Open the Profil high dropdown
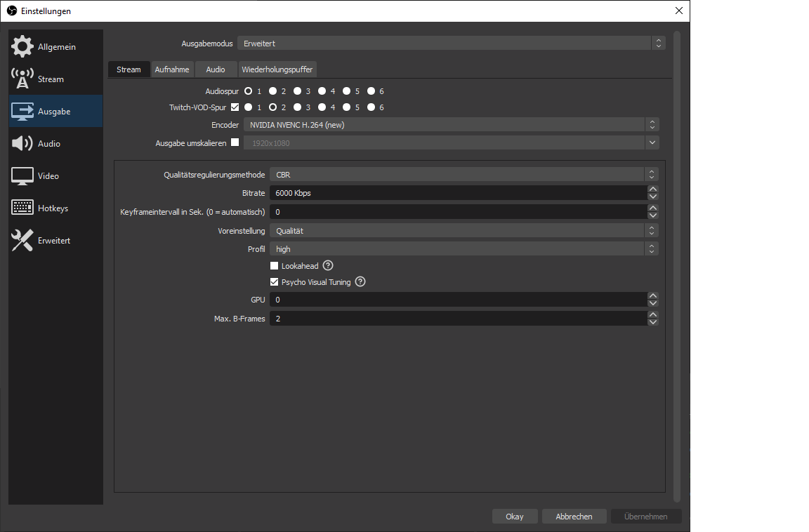This screenshot has width=809, height=532. 463,249
